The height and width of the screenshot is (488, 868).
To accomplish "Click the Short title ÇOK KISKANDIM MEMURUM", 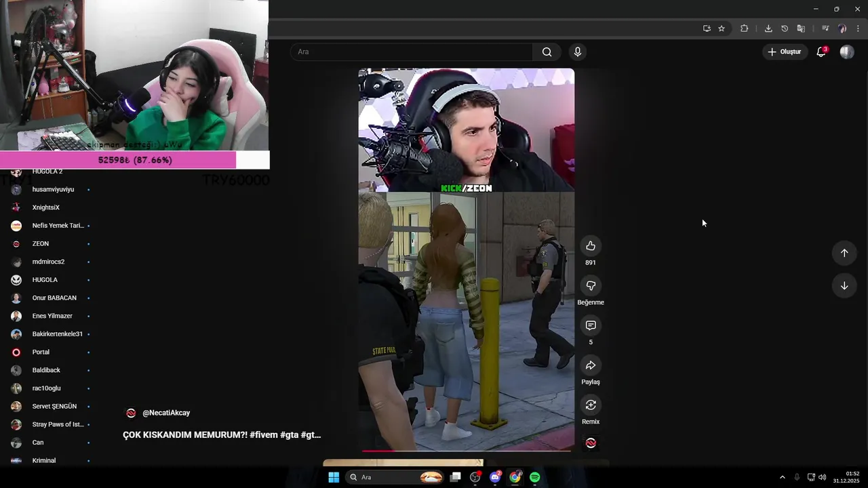I will coord(222,435).
